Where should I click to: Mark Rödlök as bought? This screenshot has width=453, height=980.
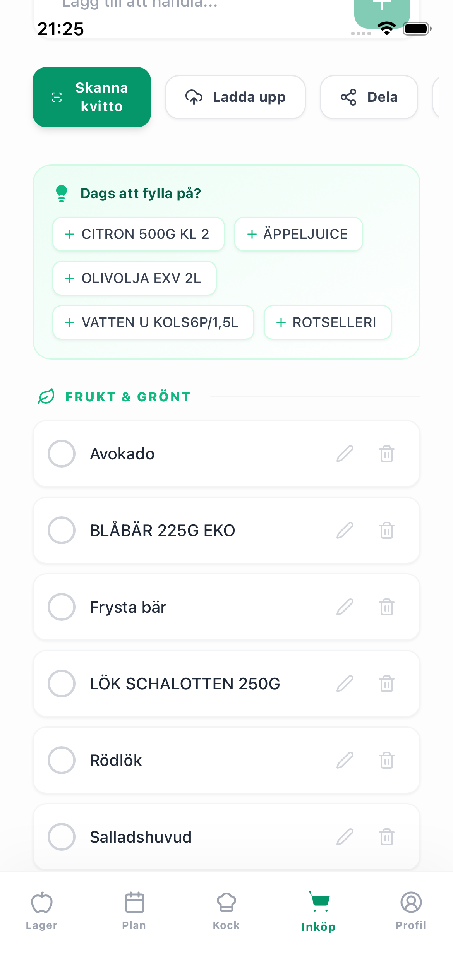click(62, 760)
